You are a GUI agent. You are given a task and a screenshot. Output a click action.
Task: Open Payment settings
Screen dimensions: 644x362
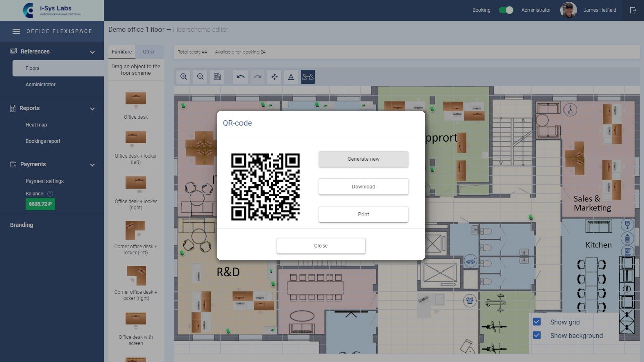[44, 181]
